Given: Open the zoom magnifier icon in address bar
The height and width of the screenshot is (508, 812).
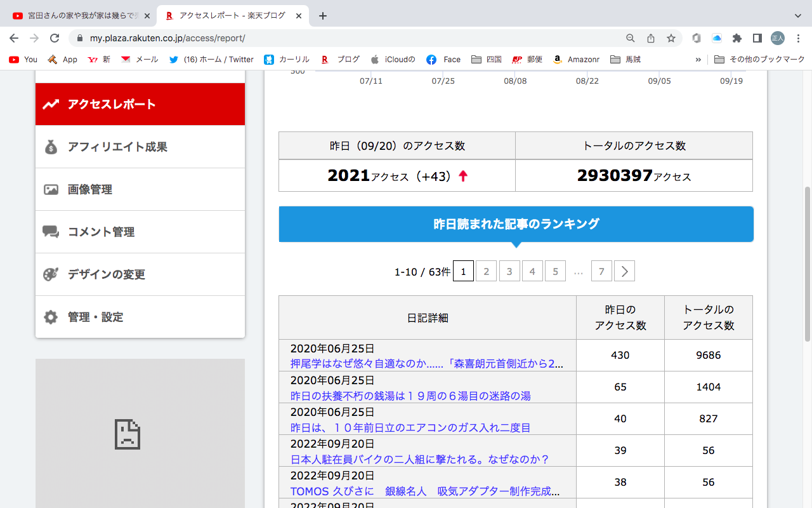Looking at the screenshot, I should [x=630, y=38].
